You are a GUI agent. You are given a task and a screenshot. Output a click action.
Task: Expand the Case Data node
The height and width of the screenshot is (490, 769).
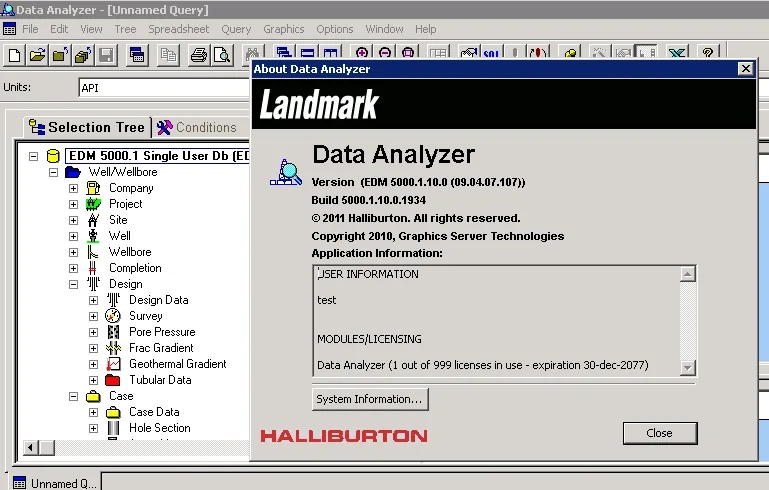pos(94,412)
